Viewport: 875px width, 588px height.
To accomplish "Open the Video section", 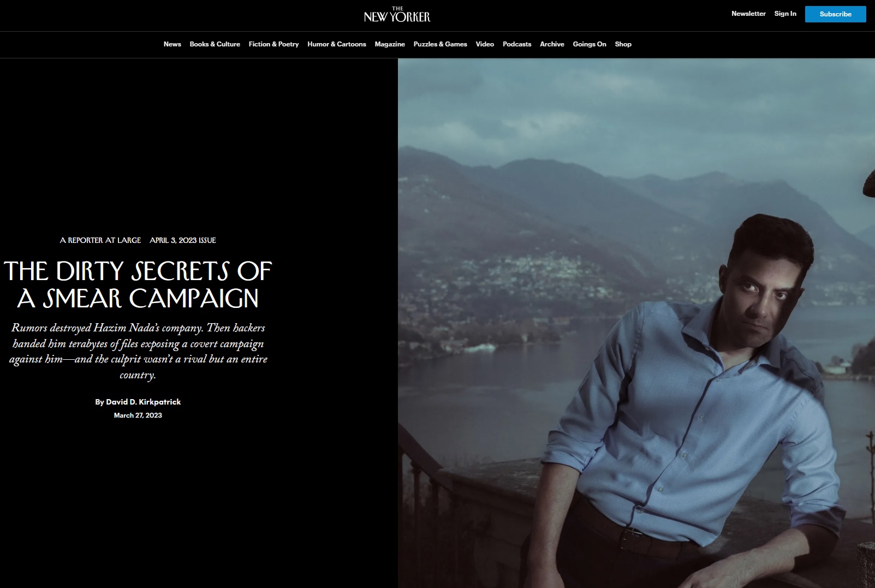I will (x=485, y=44).
